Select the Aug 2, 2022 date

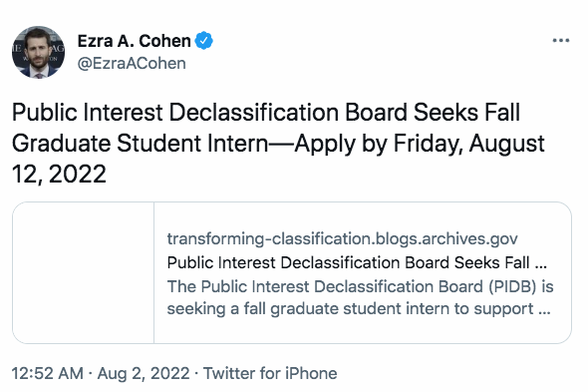(x=144, y=373)
